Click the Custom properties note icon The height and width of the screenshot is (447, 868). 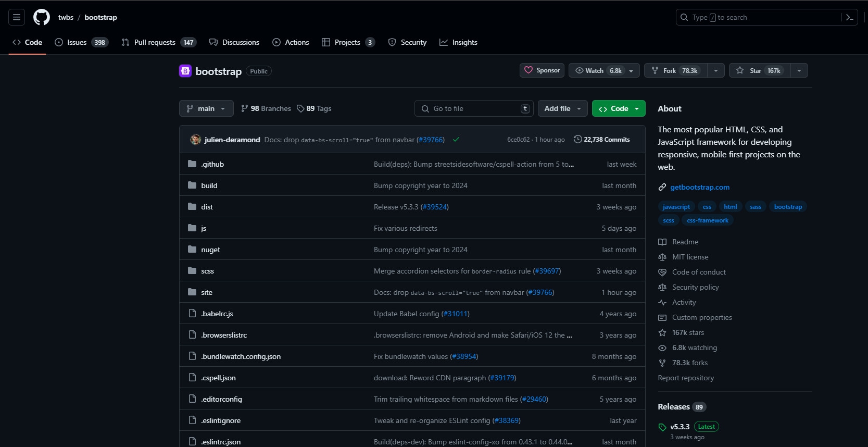tap(662, 317)
